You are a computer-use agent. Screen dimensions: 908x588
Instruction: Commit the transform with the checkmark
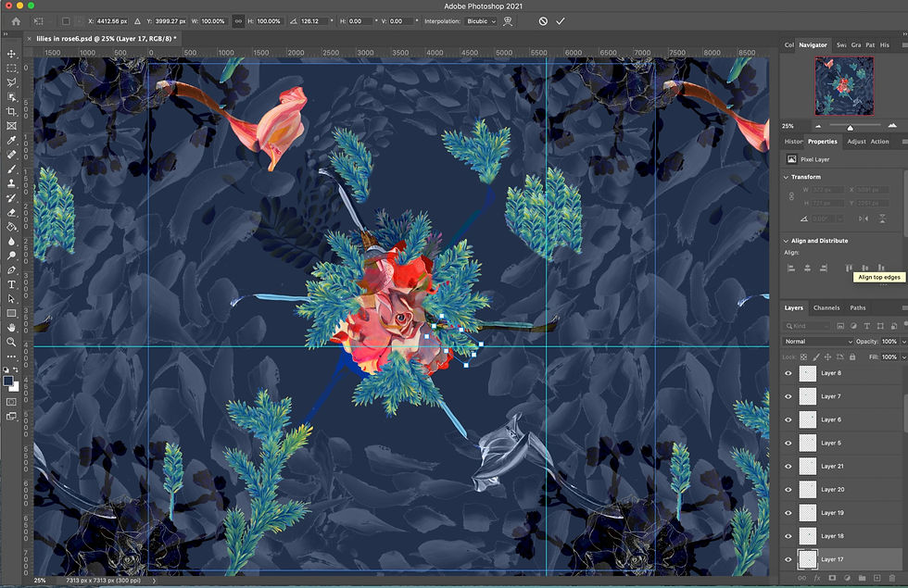click(560, 21)
